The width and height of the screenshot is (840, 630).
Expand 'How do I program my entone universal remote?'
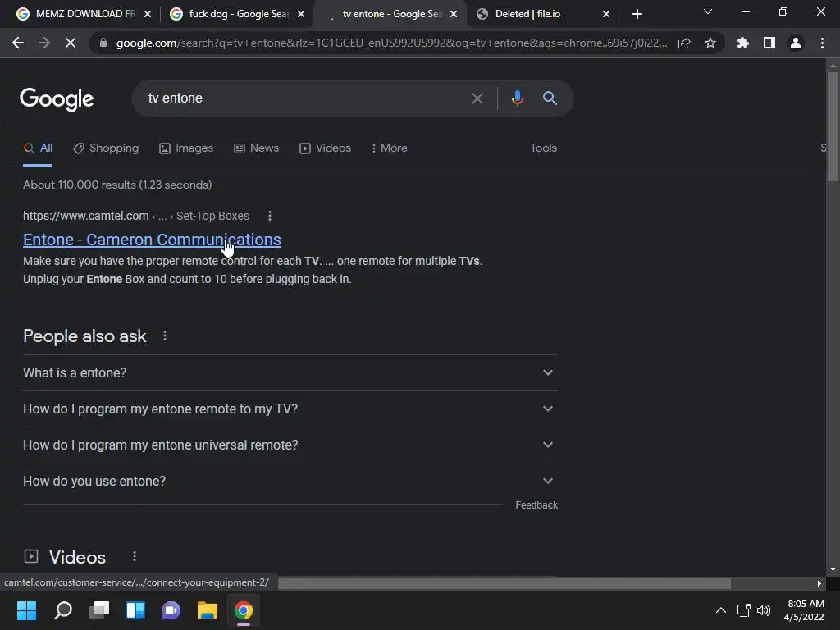tap(290, 445)
